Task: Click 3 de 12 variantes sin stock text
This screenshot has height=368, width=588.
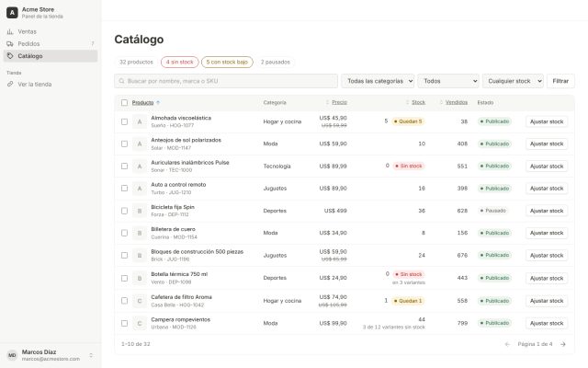Action: point(394,328)
